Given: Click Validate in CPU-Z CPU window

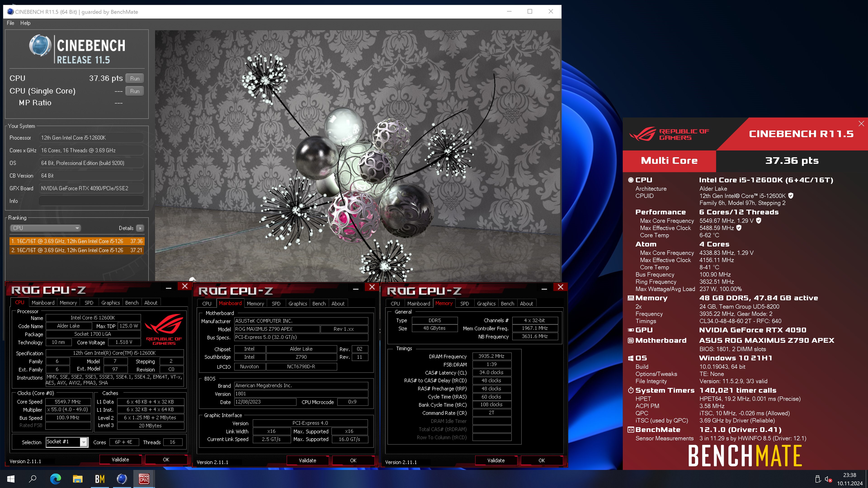Looking at the screenshot, I should click(x=120, y=459).
